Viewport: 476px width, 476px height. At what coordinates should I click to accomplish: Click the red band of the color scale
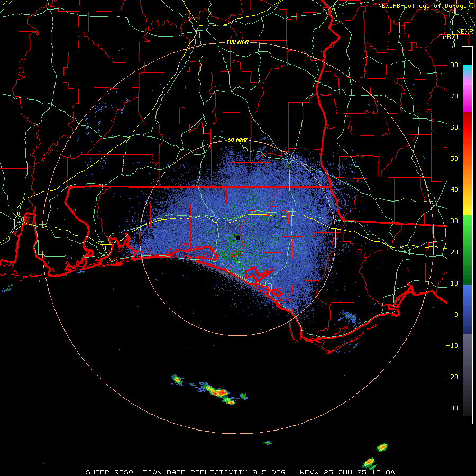click(x=467, y=127)
